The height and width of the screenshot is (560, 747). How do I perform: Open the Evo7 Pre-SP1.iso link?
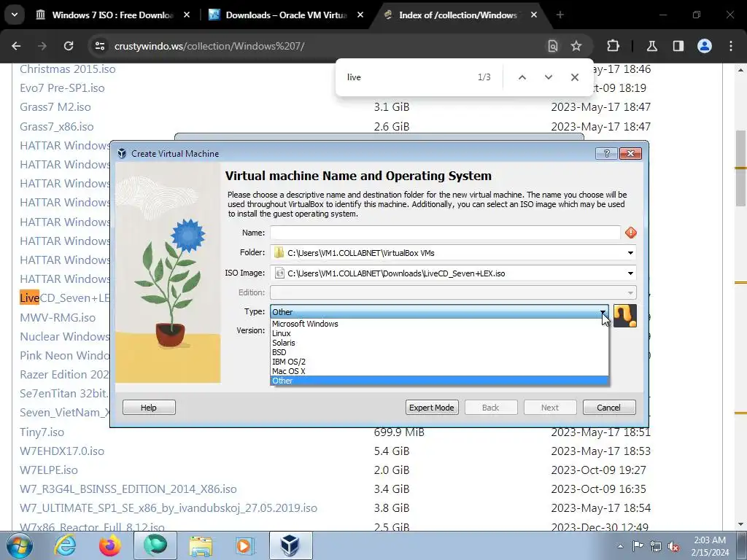(x=62, y=88)
